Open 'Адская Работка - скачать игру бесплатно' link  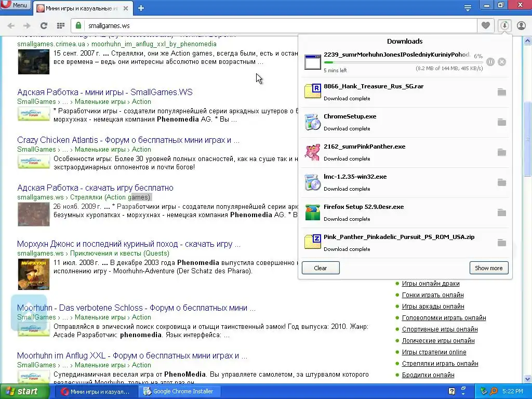tap(96, 188)
